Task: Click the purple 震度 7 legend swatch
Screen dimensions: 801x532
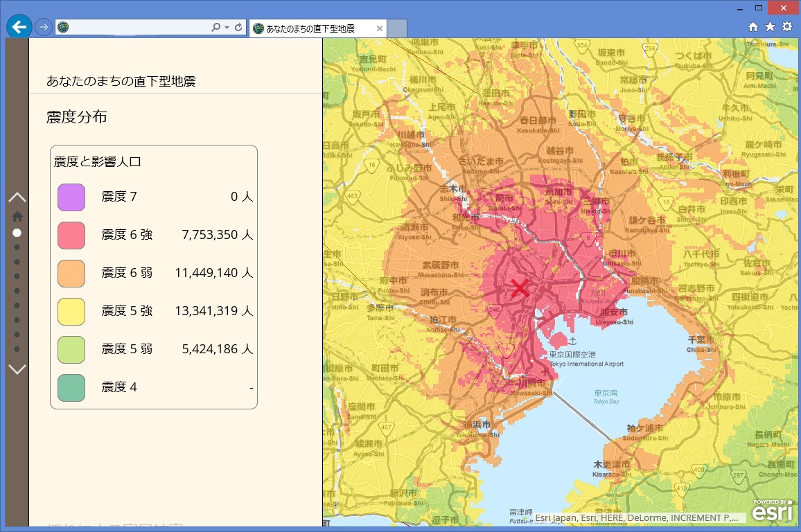Action: tap(71, 197)
